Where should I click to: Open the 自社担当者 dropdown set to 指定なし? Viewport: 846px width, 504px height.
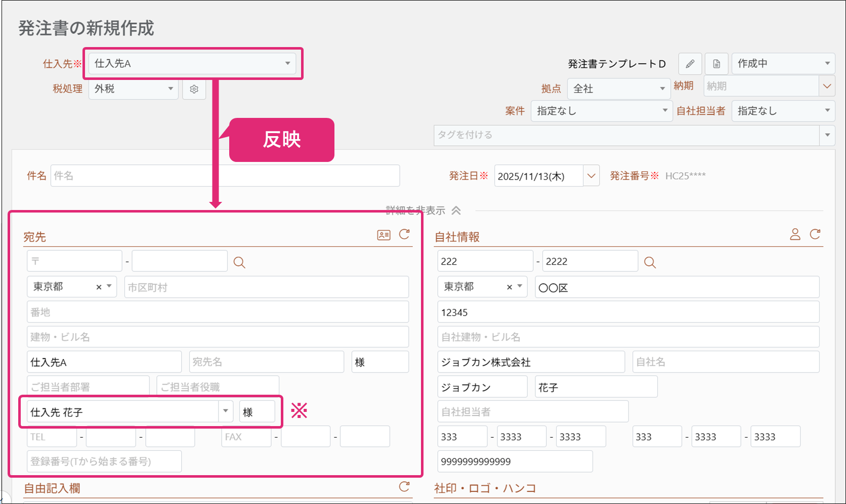(783, 111)
